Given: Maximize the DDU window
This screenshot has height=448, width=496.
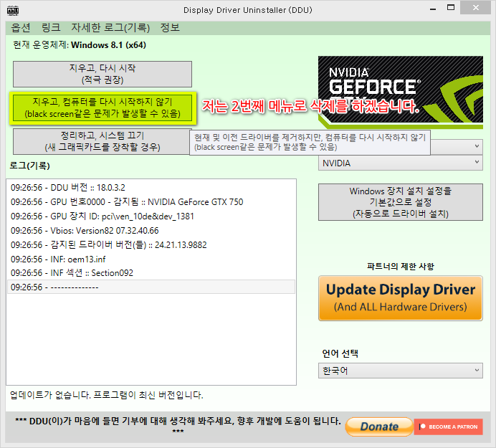Looking at the screenshot, I should click(x=451, y=8).
